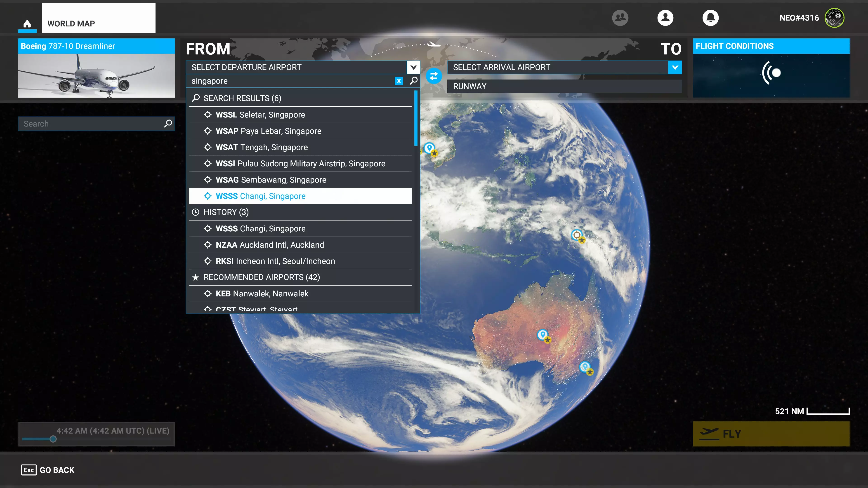868x488 pixels.
Task: Click the airport map pin over Australia
Action: point(542,334)
